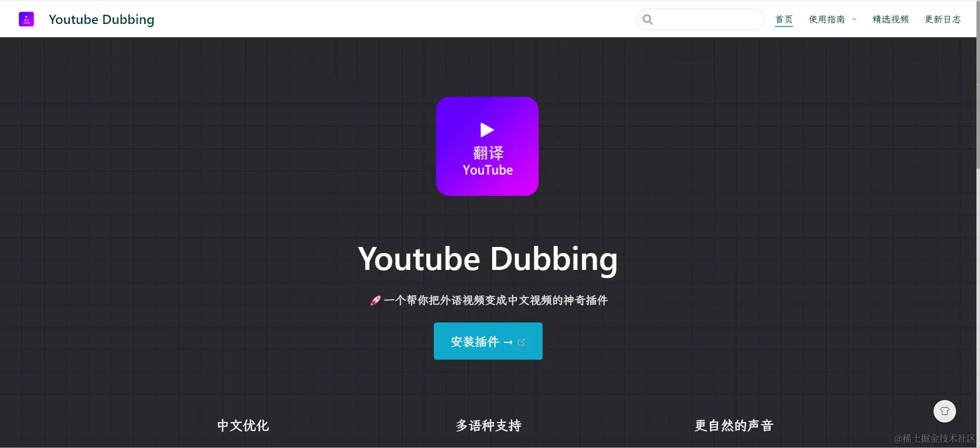980x448 pixels.
Task: Open the 使用指南 nav menu
Action: (x=826, y=19)
